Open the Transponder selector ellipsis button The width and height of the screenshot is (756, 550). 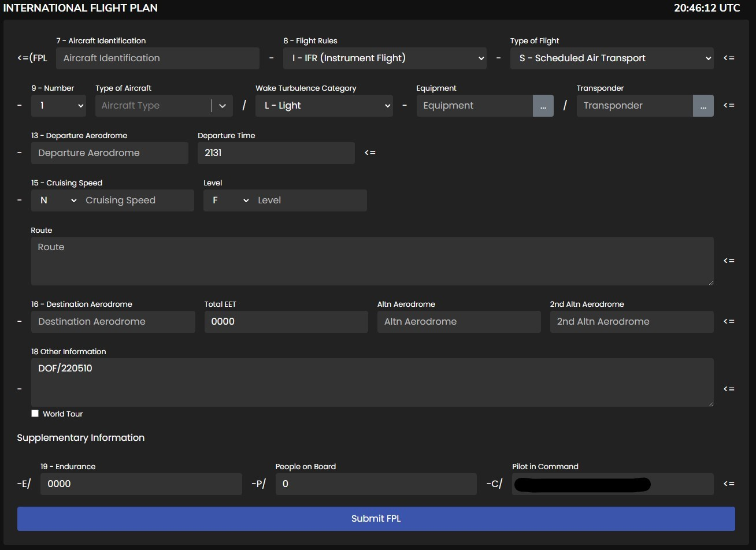(x=703, y=106)
